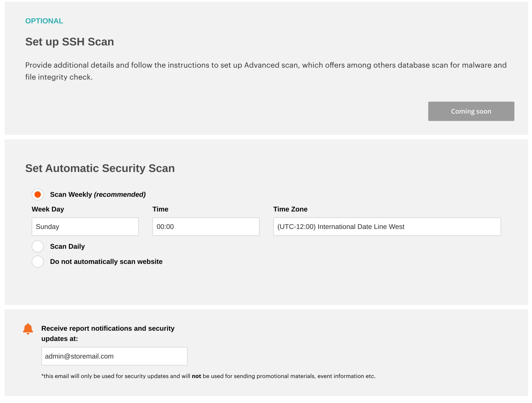Click the Set Automatic Security Scan heading
Image resolution: width=532 pixels, height=403 pixels.
click(x=100, y=168)
